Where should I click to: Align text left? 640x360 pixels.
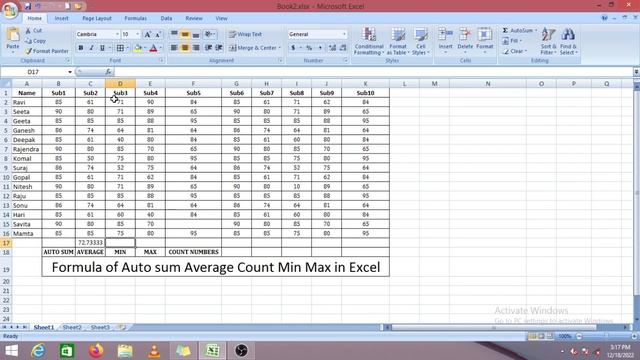pyautogui.click(x=174, y=48)
